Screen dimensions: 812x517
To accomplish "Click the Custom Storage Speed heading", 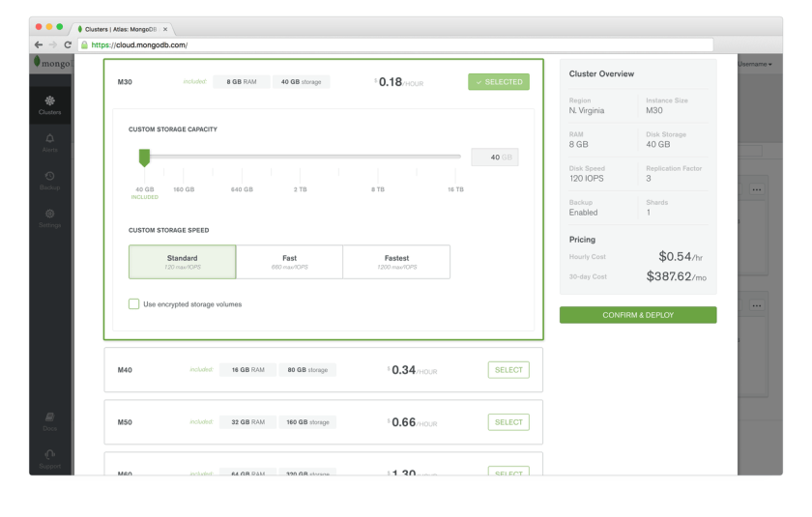I will [169, 230].
